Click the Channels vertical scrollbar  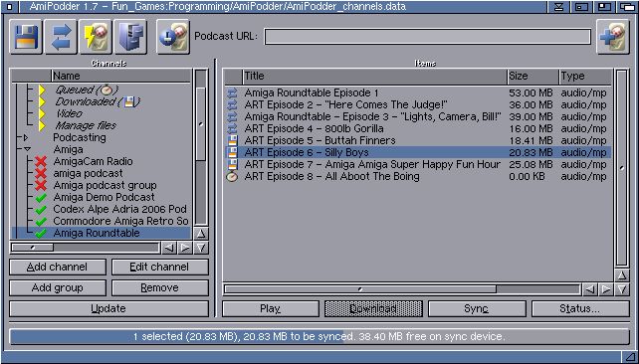point(201,148)
